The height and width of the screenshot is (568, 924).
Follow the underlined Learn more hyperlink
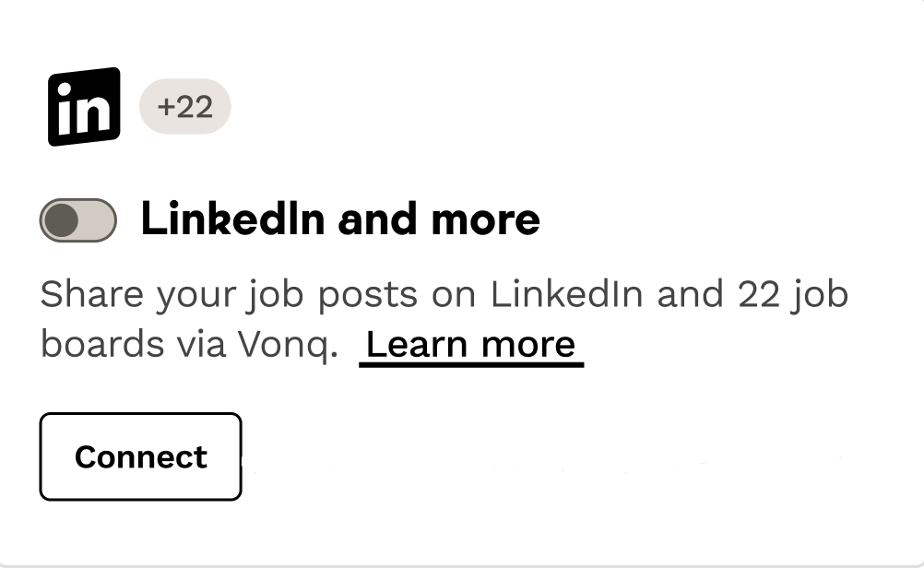471,344
